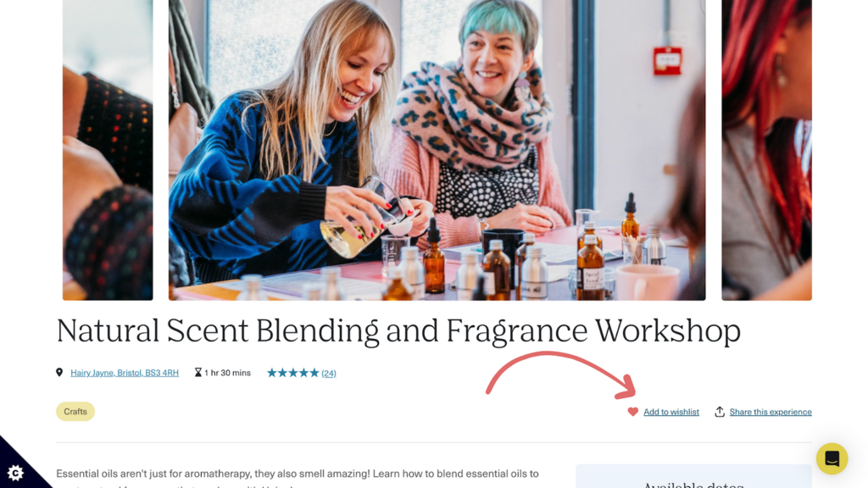Open the main workshop photo

[437, 149]
